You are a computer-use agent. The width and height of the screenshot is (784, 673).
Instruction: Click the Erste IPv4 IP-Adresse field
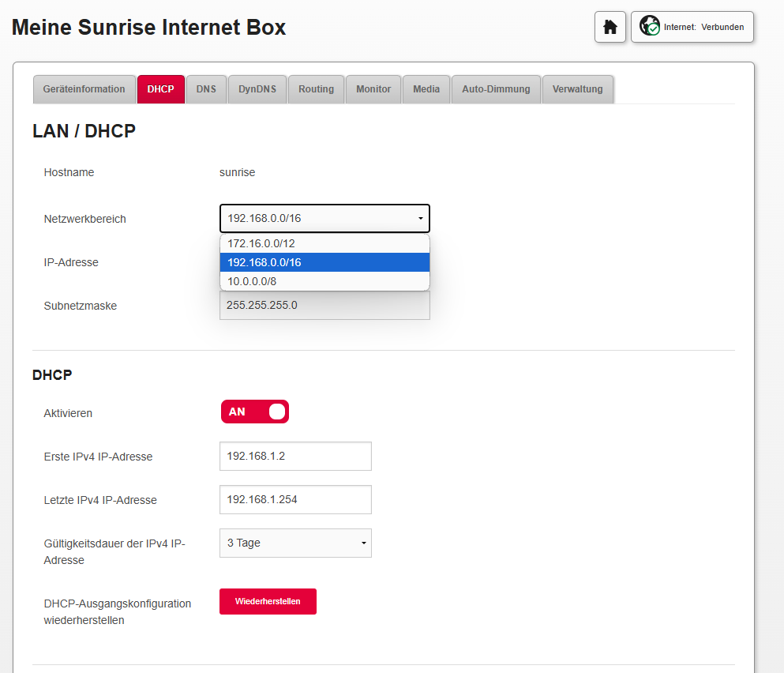pyautogui.click(x=294, y=456)
